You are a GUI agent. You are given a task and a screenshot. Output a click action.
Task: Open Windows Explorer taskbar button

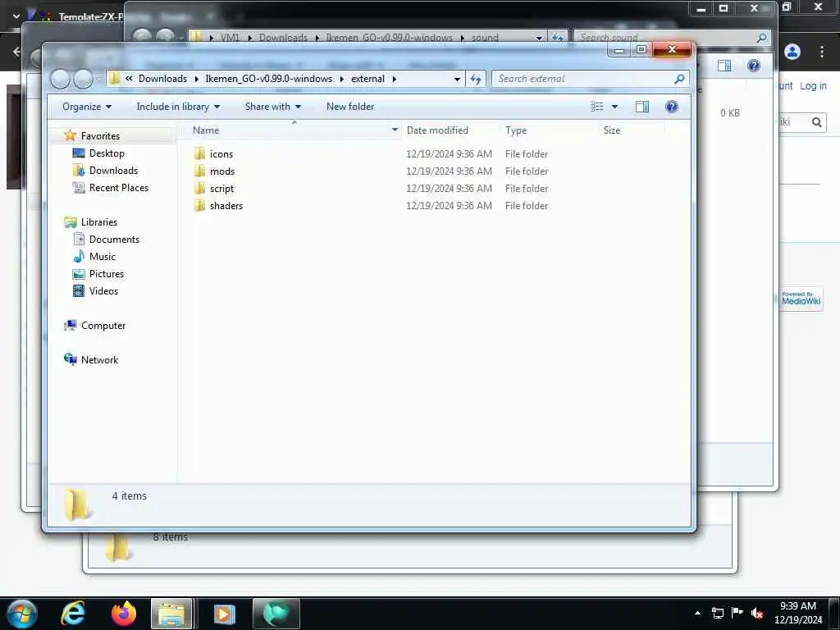[x=171, y=614]
